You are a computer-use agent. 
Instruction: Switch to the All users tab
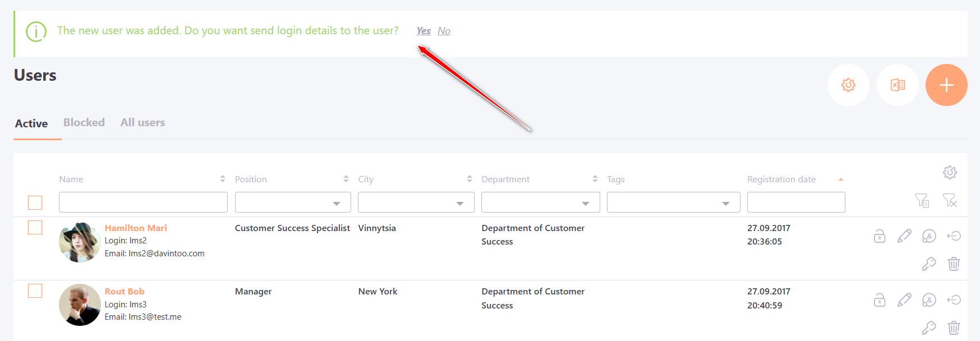142,122
